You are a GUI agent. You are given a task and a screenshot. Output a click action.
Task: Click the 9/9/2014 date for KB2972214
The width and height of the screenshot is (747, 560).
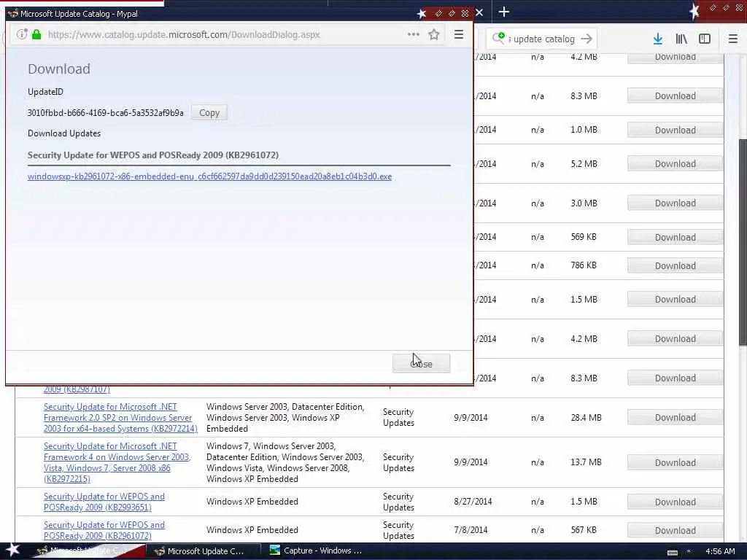coord(471,418)
